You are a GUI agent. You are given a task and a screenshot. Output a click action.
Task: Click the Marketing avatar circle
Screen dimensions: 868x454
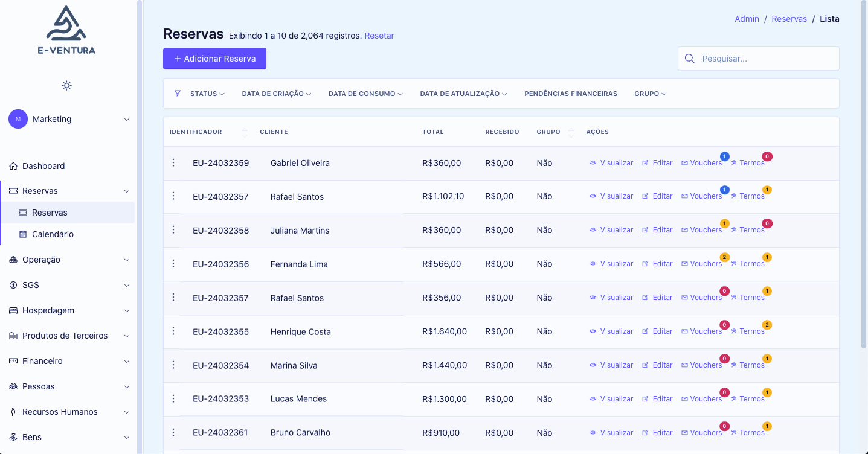pos(18,119)
